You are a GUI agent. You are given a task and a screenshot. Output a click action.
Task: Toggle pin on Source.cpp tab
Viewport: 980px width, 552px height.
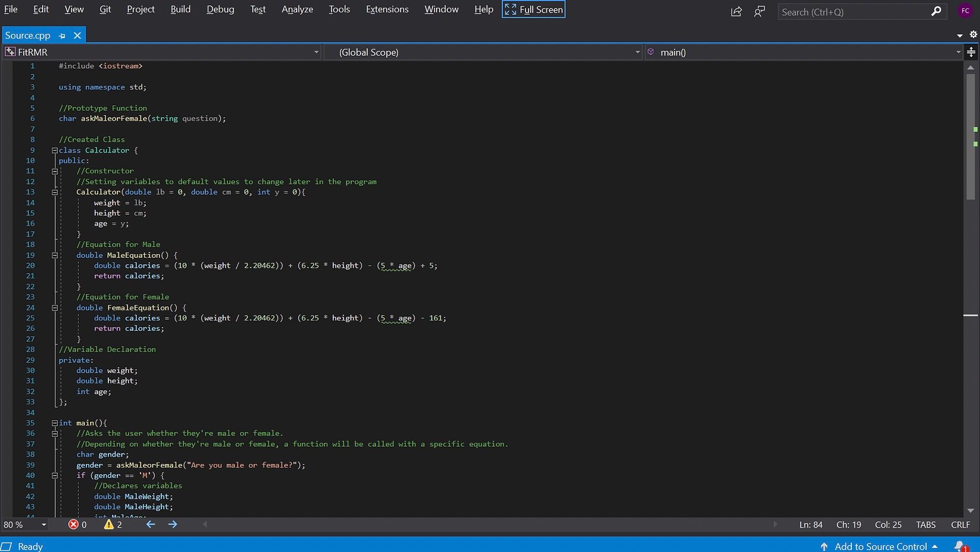62,36
